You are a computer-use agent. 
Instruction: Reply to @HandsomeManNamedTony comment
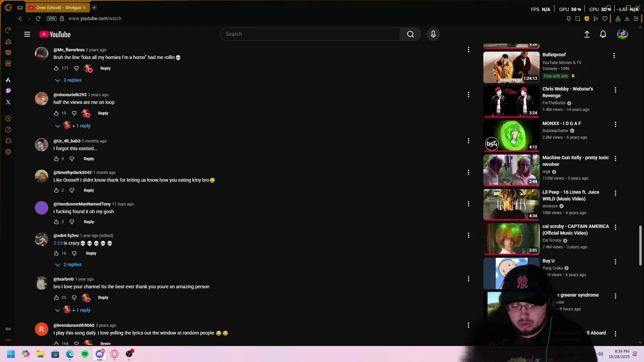point(89,222)
